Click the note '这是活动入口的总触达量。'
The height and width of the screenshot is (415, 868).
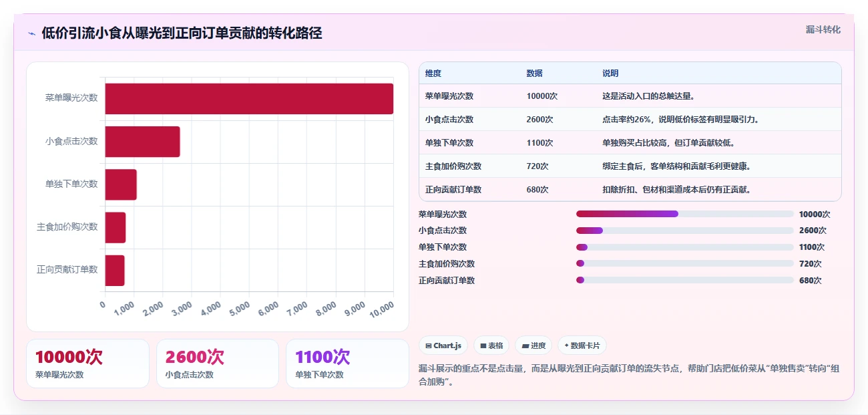pos(649,96)
